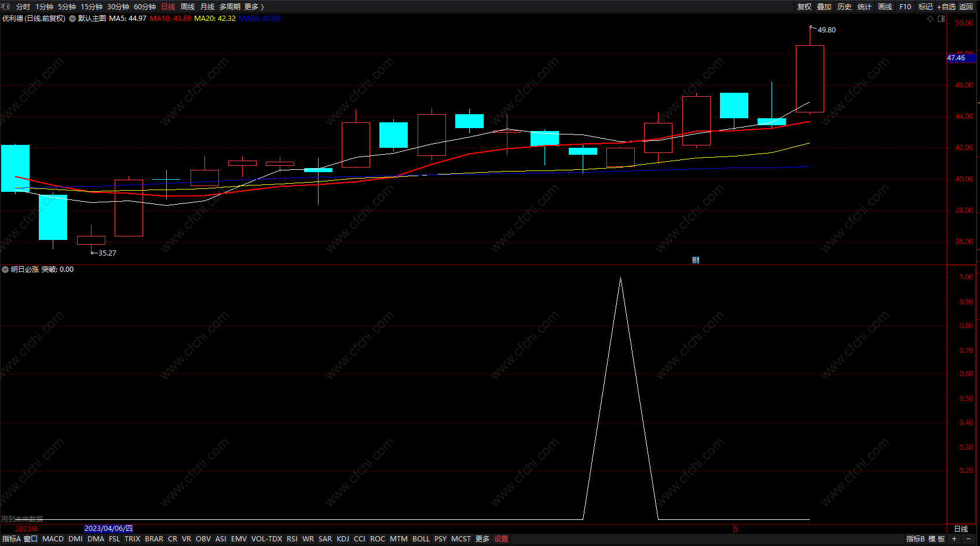This screenshot has width=980, height=546.
Task: Select the 周线 weekly period
Action: (x=188, y=7)
